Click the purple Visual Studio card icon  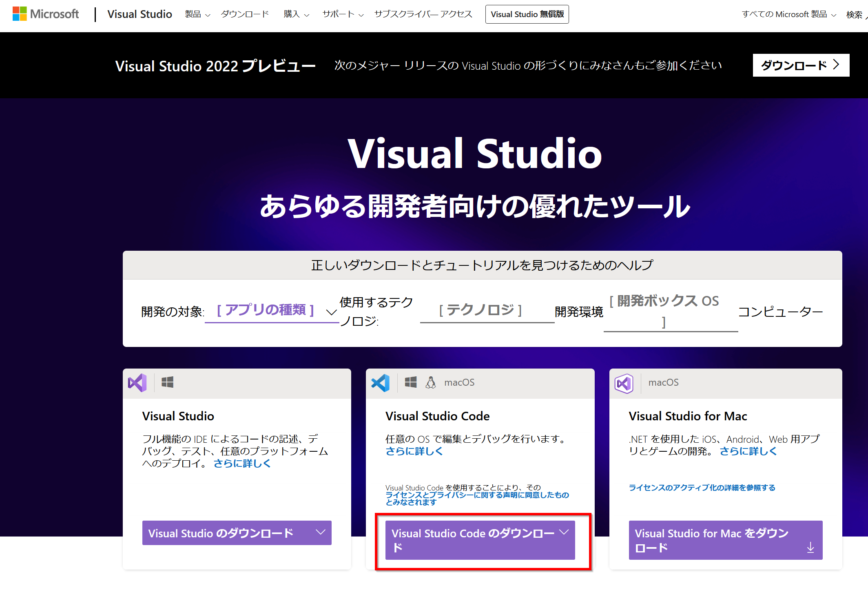coord(137,383)
